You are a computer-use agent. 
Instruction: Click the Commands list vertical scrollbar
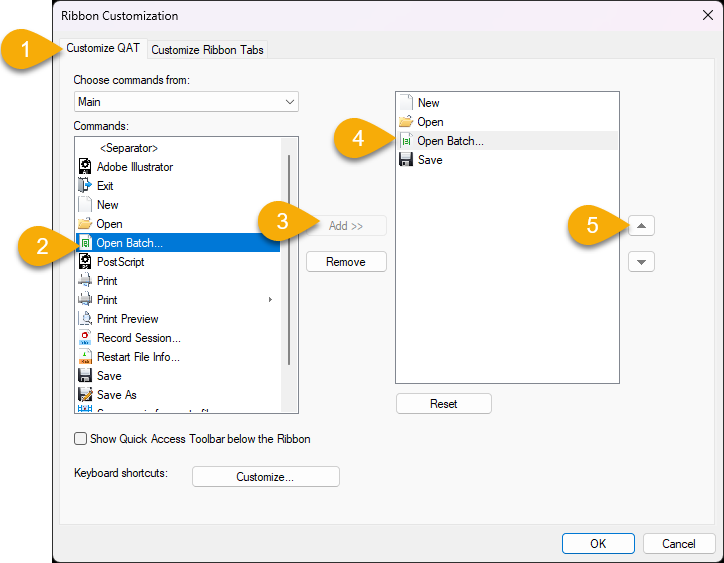[x=289, y=260]
